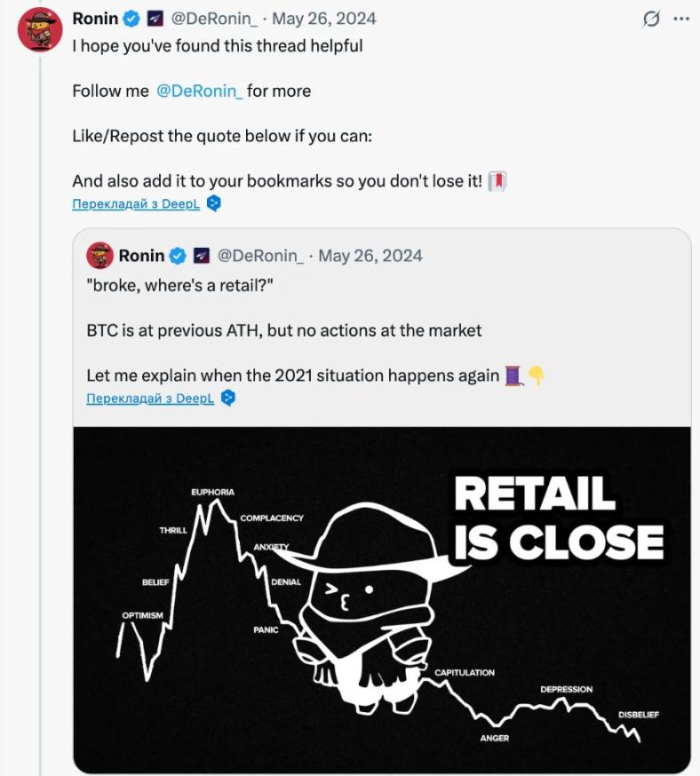Click the first "Перекладай з DeepL" translate link
This screenshot has width=700, height=776.
click(x=137, y=204)
